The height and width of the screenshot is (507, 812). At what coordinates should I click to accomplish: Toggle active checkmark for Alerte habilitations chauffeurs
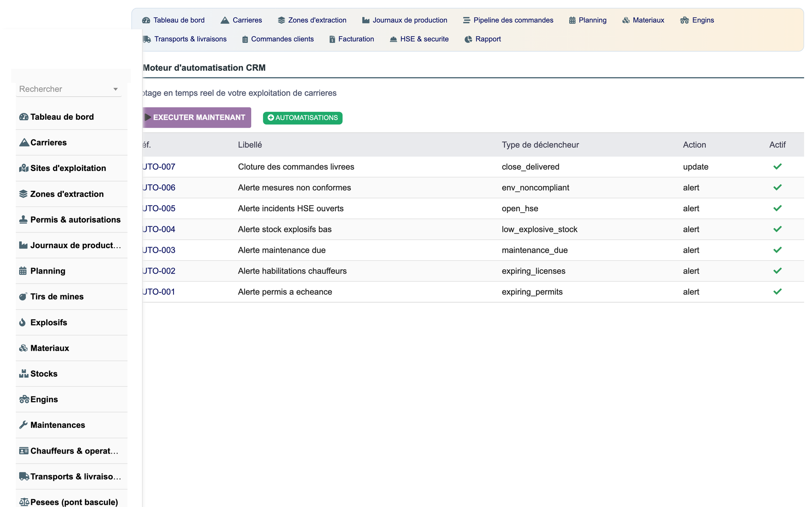tap(777, 271)
